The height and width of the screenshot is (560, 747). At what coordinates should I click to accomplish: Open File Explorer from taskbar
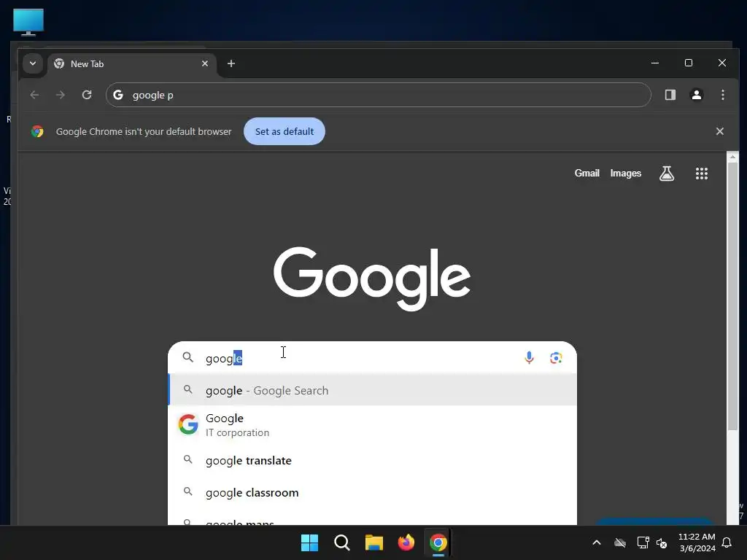click(x=374, y=542)
